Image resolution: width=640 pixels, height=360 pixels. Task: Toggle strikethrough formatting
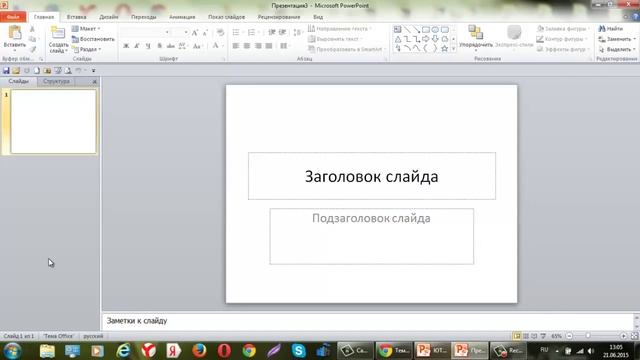171,46
